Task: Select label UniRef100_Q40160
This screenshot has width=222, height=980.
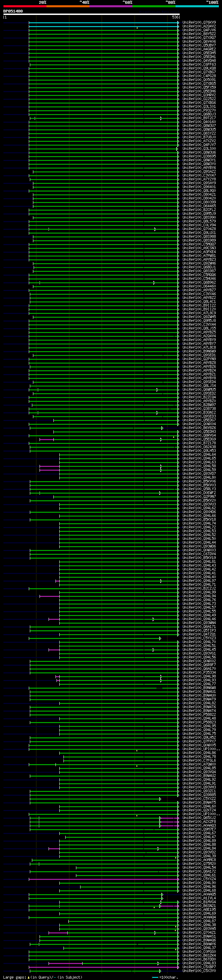Action: [x=199, y=122]
